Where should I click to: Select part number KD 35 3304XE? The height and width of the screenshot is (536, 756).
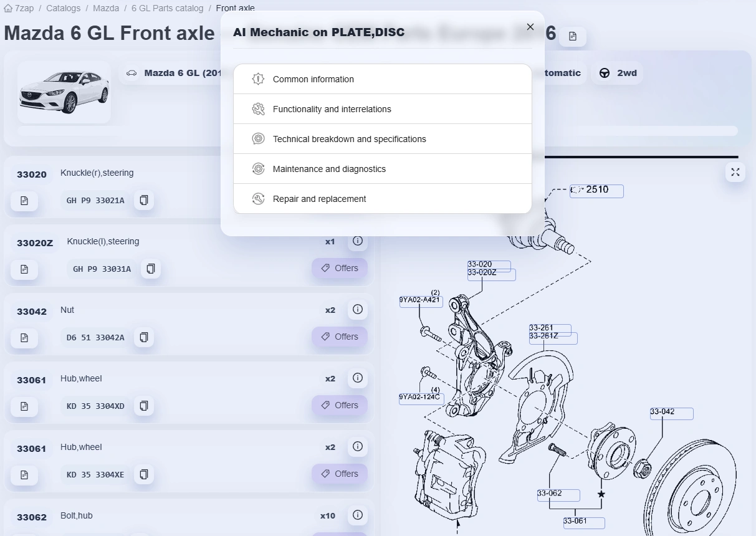(95, 475)
